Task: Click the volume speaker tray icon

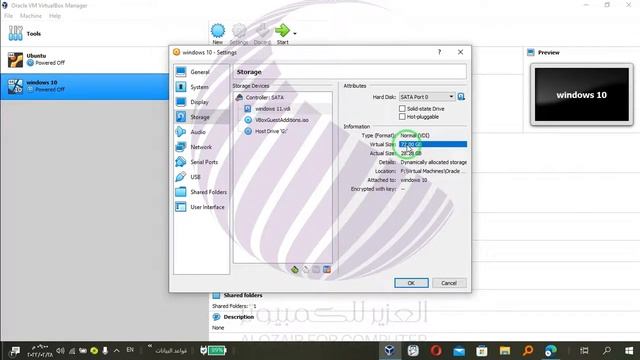Action: pyautogui.click(x=60, y=350)
